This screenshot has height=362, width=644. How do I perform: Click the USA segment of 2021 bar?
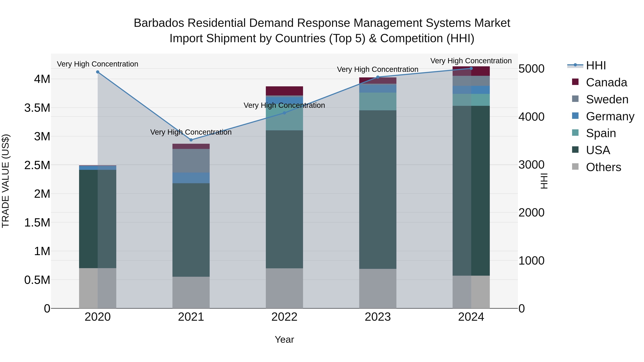(191, 230)
